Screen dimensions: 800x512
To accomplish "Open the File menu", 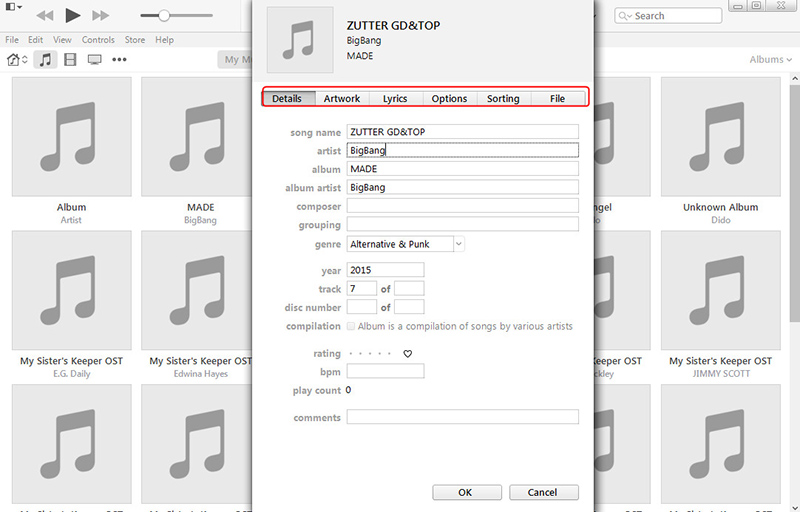I will point(12,40).
